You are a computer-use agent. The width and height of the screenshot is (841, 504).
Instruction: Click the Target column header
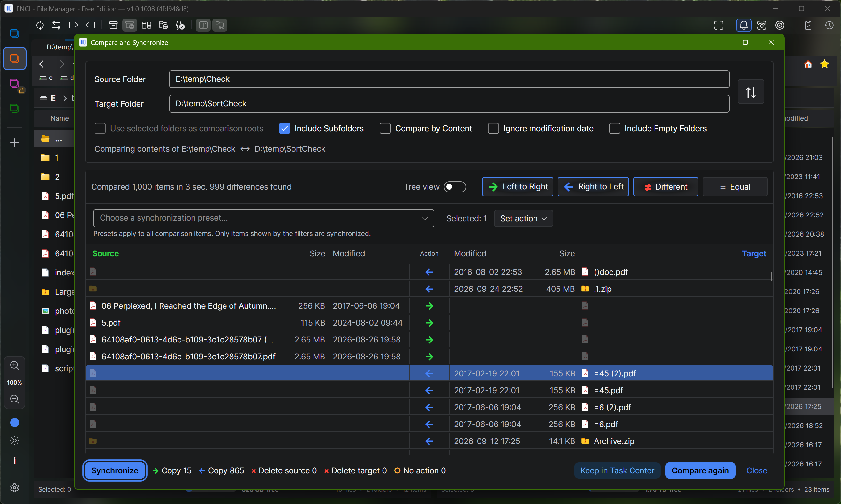(754, 254)
